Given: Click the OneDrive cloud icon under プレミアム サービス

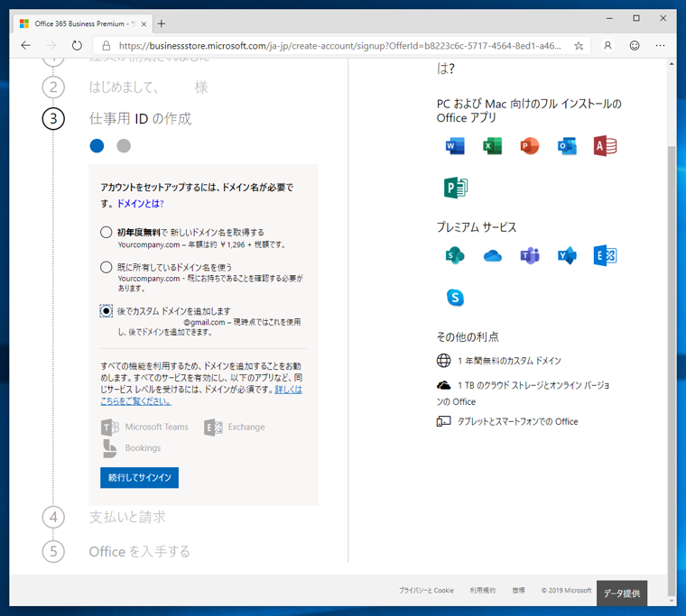Looking at the screenshot, I should [x=493, y=256].
